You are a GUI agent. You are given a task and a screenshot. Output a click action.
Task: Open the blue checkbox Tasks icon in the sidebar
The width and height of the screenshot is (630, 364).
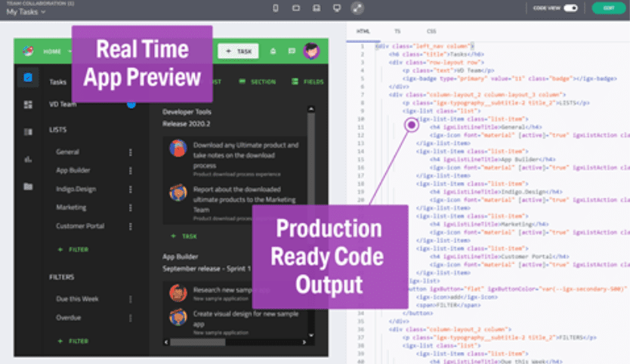[28, 77]
